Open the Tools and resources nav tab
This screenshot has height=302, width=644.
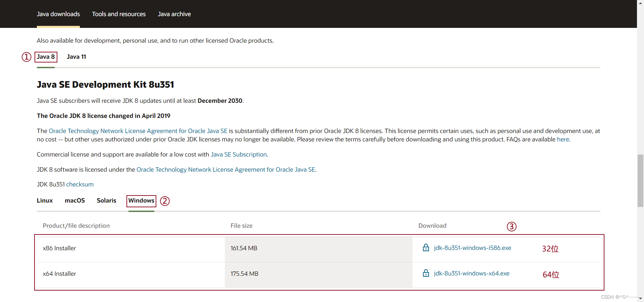tap(119, 14)
